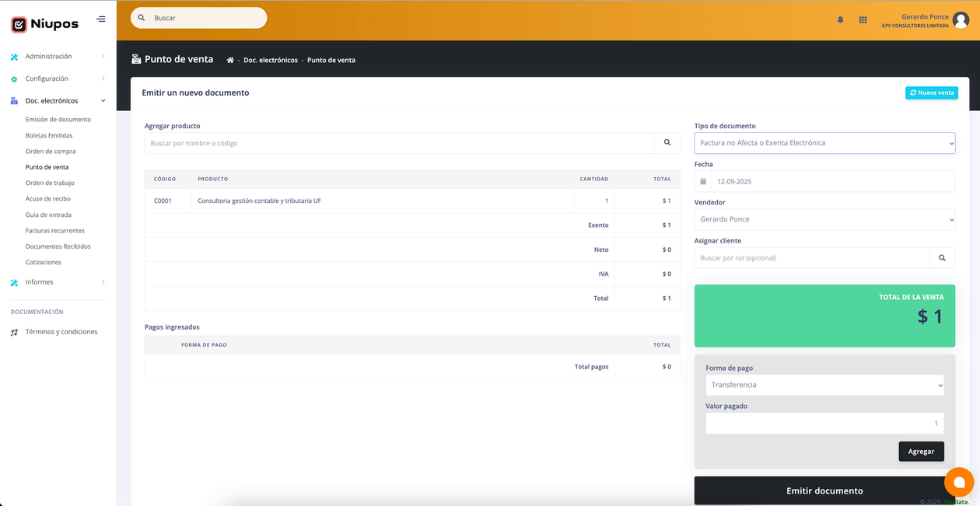Click the home icon in breadcrumb
The width and height of the screenshot is (980, 506).
pos(230,60)
